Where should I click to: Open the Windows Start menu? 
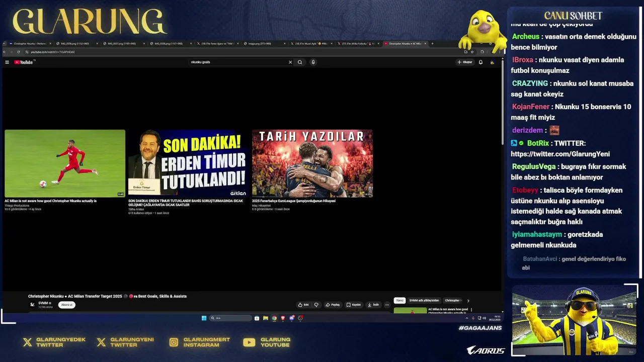[x=204, y=318]
